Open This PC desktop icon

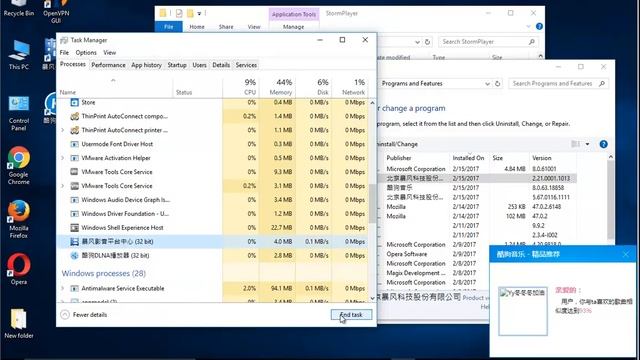[19, 55]
